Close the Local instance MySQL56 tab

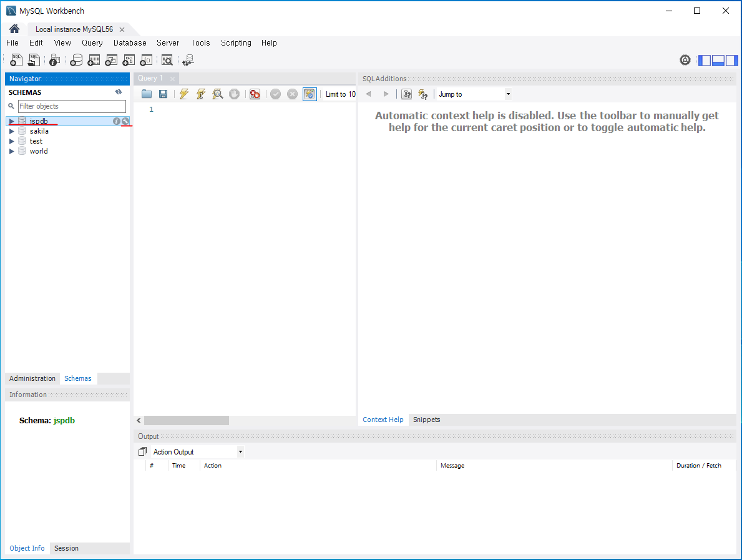[122, 29]
